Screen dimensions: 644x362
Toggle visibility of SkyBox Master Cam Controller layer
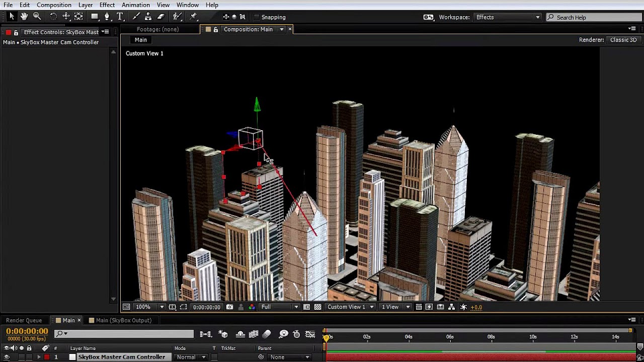pyautogui.click(x=7, y=357)
